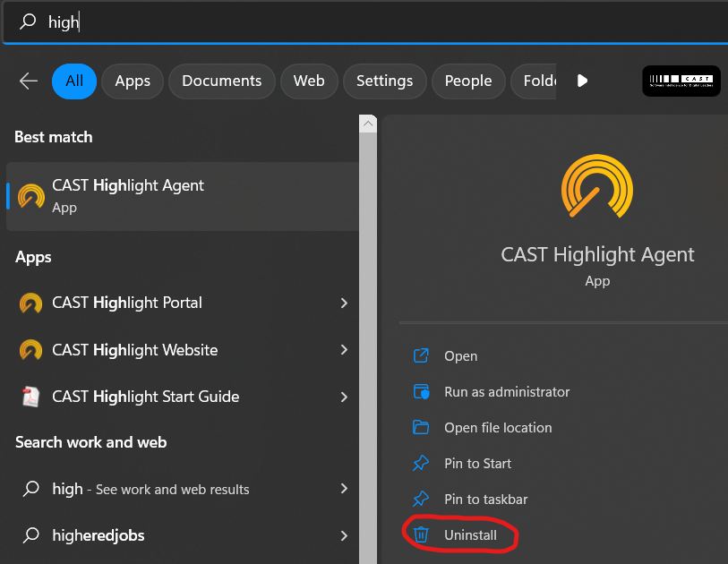
Task: Go back using the left arrow
Action: (29, 81)
